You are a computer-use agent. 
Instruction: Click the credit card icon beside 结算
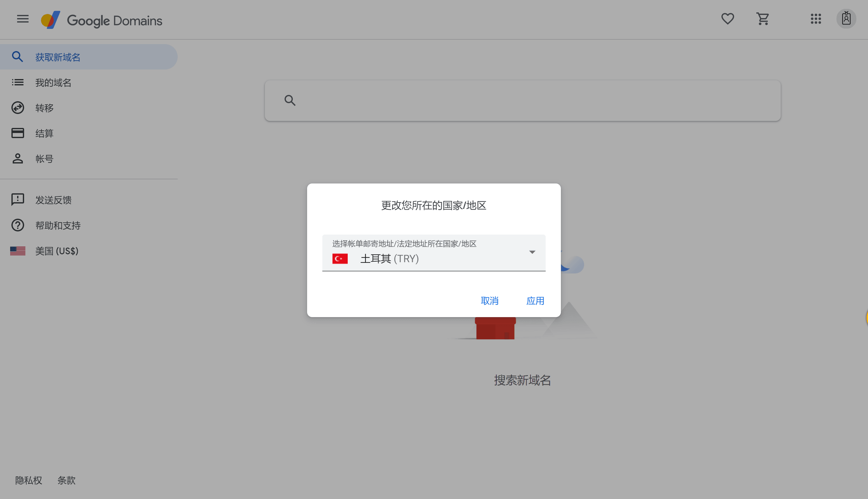17,133
